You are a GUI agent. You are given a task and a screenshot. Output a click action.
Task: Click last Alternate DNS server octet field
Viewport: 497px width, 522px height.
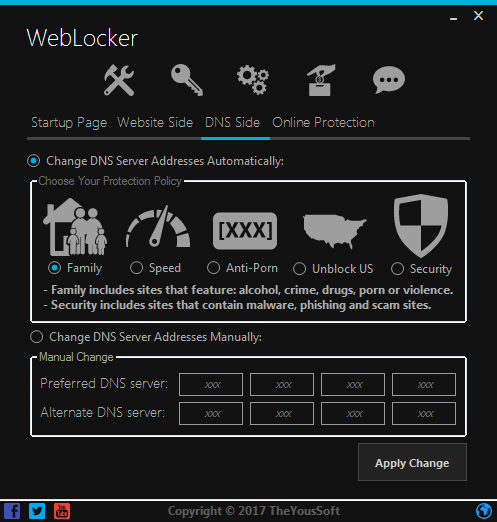click(x=424, y=414)
